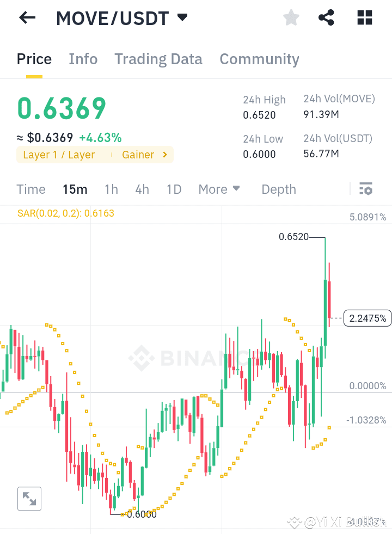Switch to the Info tab

tap(83, 59)
